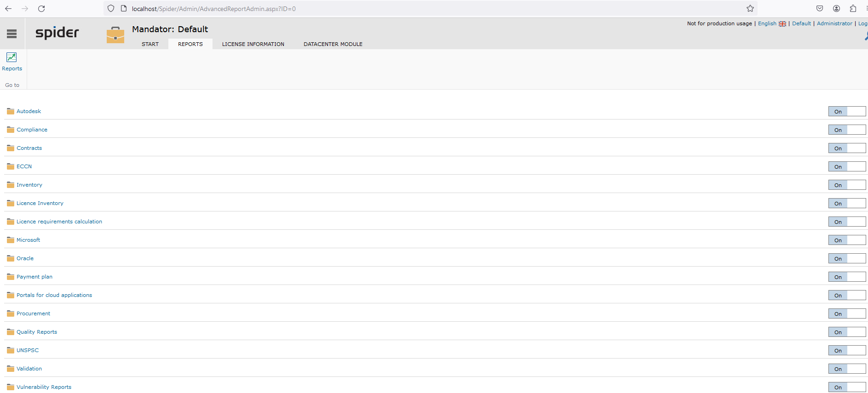The height and width of the screenshot is (393, 868).
Task: Open the browser account icon
Action: pyautogui.click(x=837, y=8)
